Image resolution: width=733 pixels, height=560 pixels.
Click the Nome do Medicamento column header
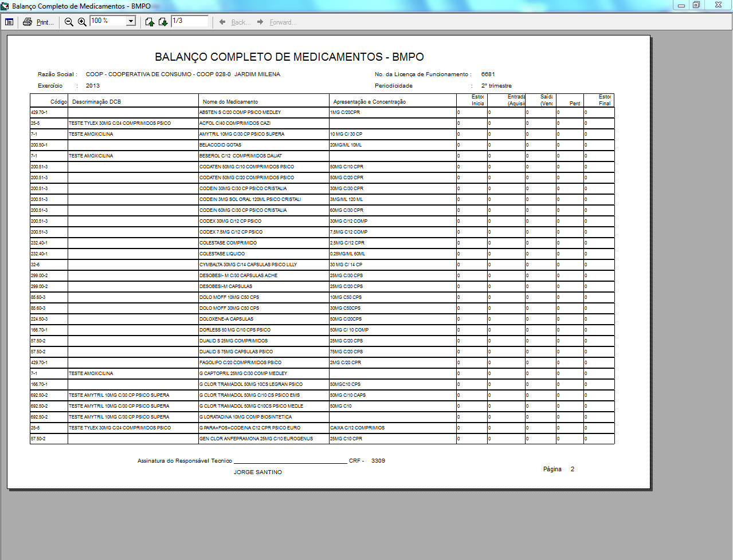[230, 102]
